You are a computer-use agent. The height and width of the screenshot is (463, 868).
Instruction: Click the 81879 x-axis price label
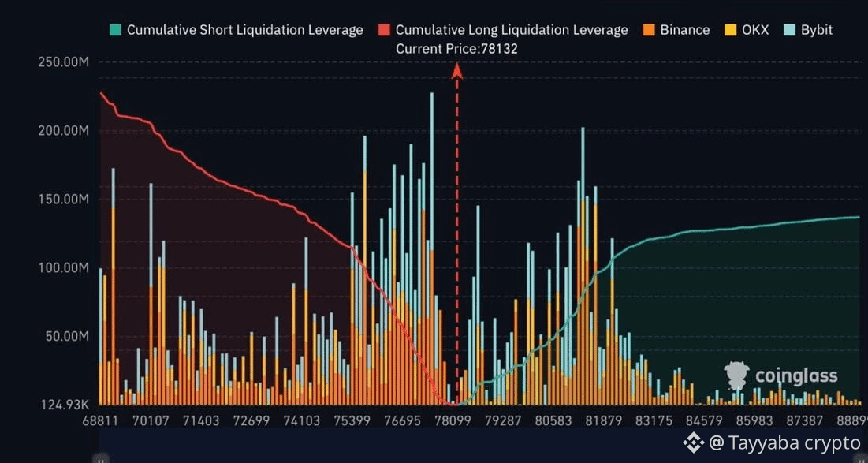point(603,421)
